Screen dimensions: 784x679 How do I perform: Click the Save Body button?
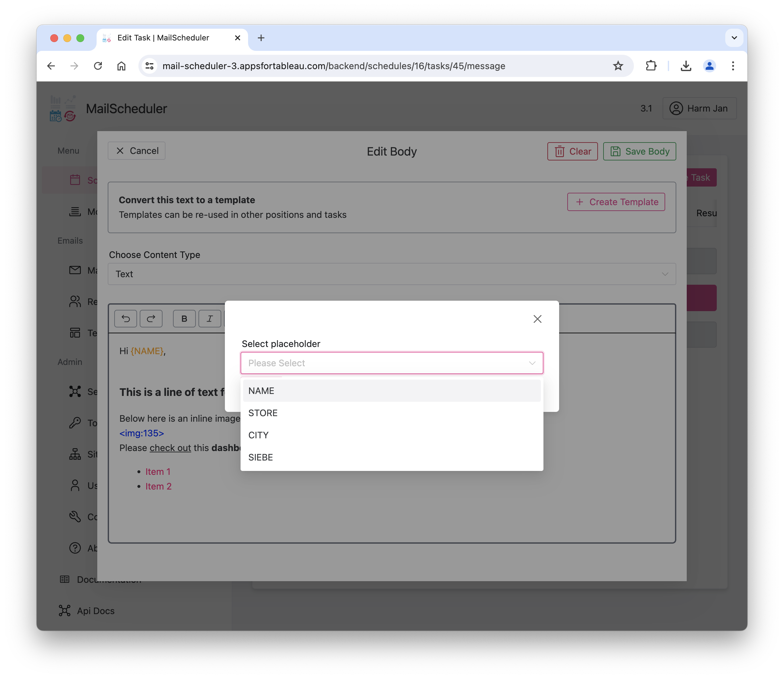pyautogui.click(x=639, y=151)
